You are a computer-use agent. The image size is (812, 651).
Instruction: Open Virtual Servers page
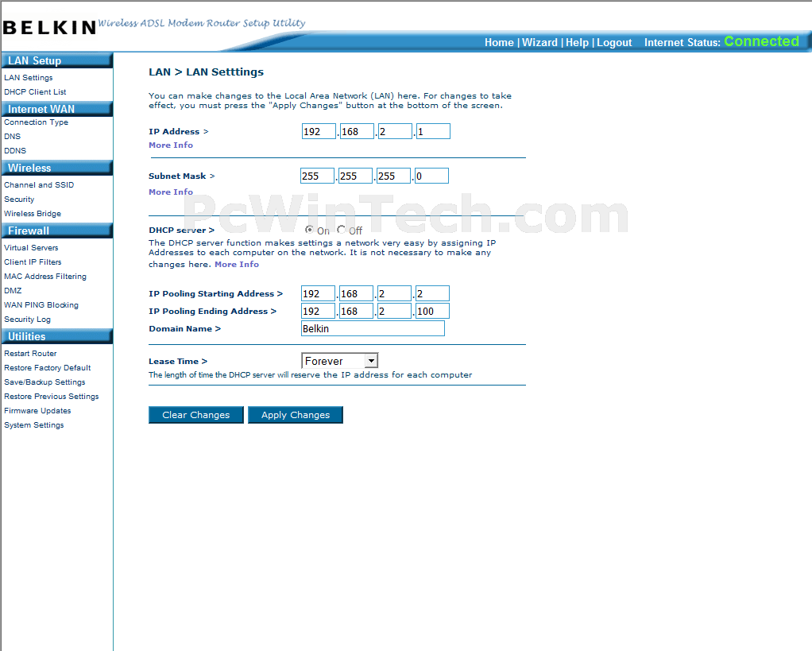click(x=31, y=247)
